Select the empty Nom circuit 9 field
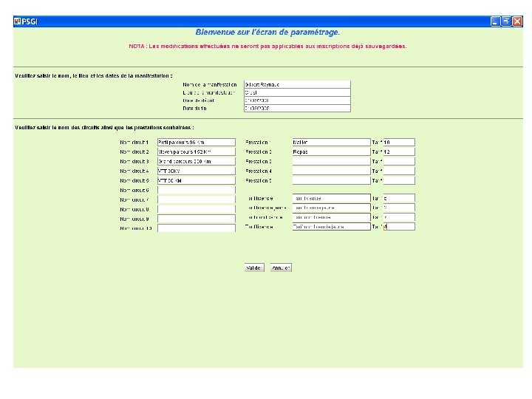The width and height of the screenshot is (532, 399). pos(197,219)
